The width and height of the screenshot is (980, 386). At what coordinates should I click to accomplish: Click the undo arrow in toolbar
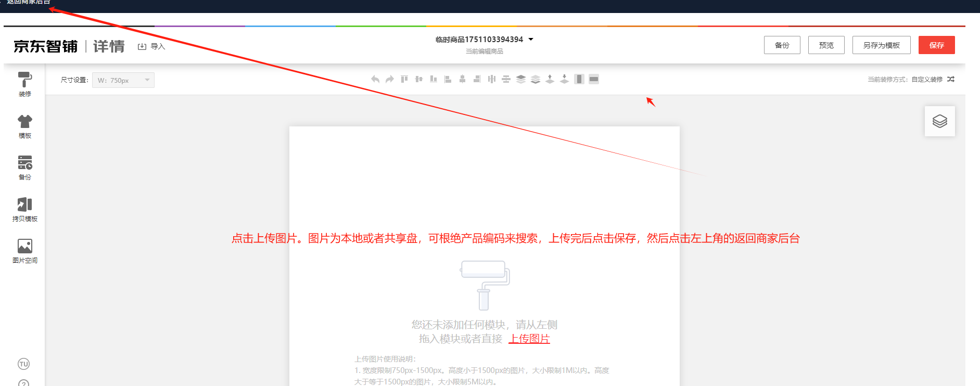tap(375, 79)
